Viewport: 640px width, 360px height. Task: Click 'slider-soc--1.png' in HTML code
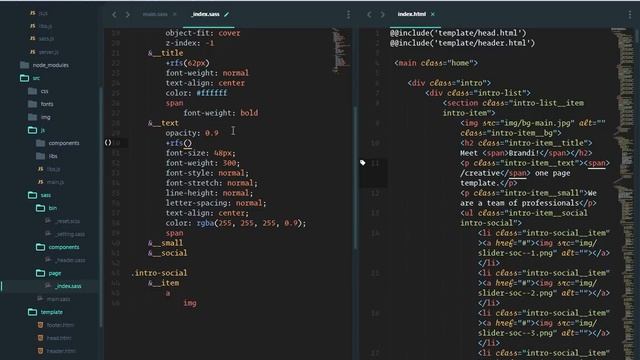(518, 253)
